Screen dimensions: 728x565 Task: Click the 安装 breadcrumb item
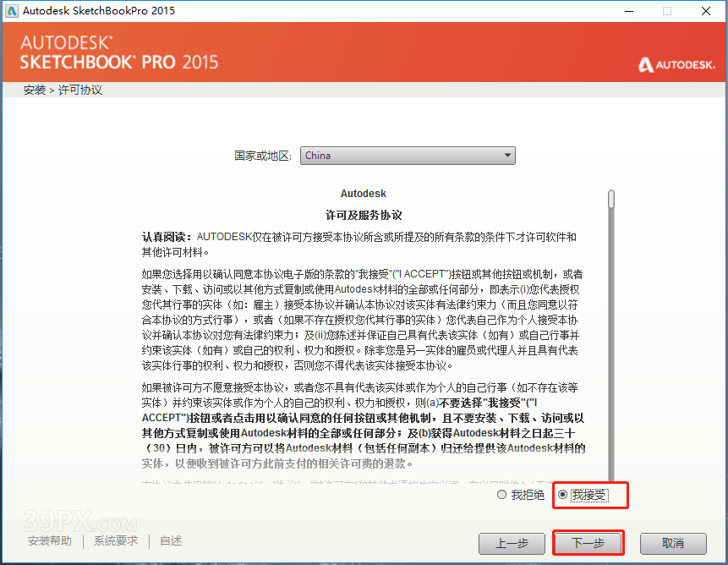pos(35,90)
